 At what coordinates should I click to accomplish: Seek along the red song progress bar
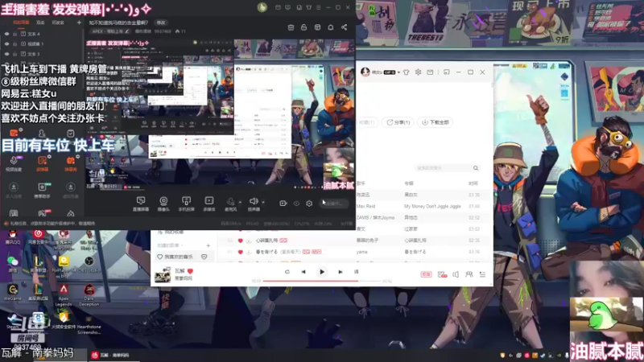322,281
